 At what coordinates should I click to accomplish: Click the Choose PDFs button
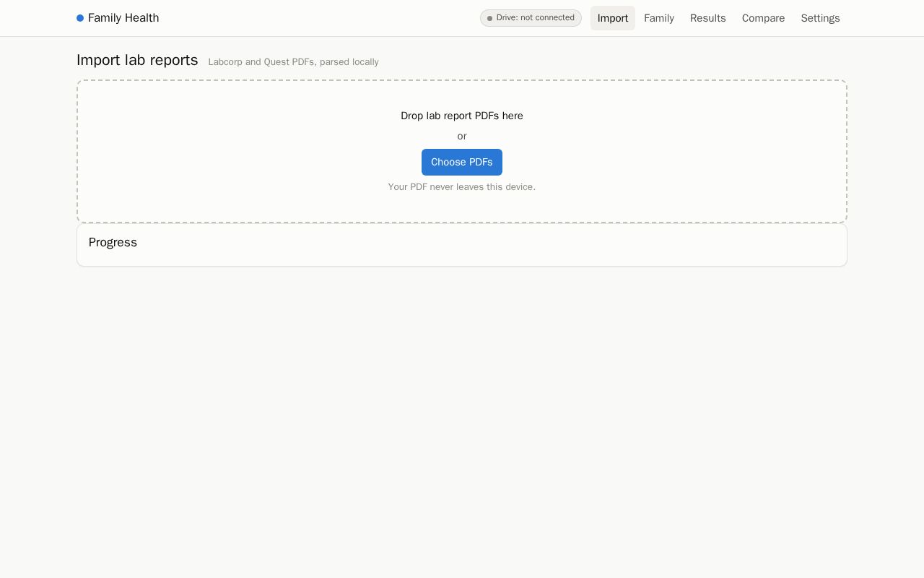[x=462, y=162]
